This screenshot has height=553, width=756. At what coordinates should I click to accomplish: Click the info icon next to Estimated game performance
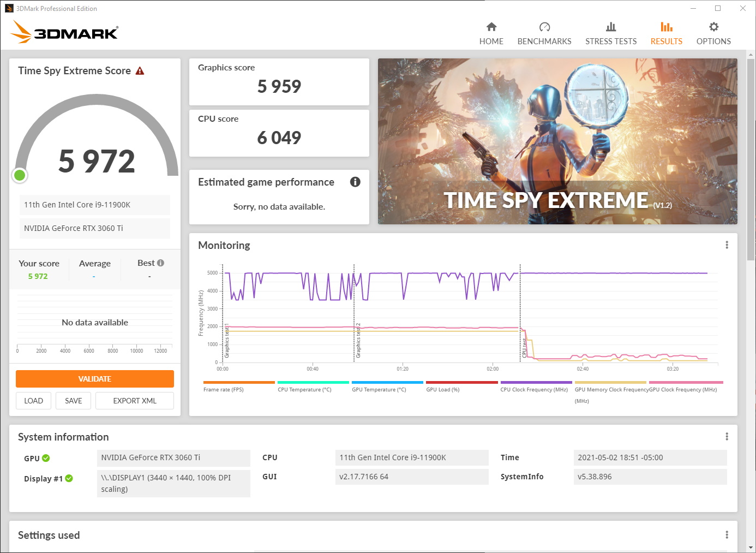[355, 182]
